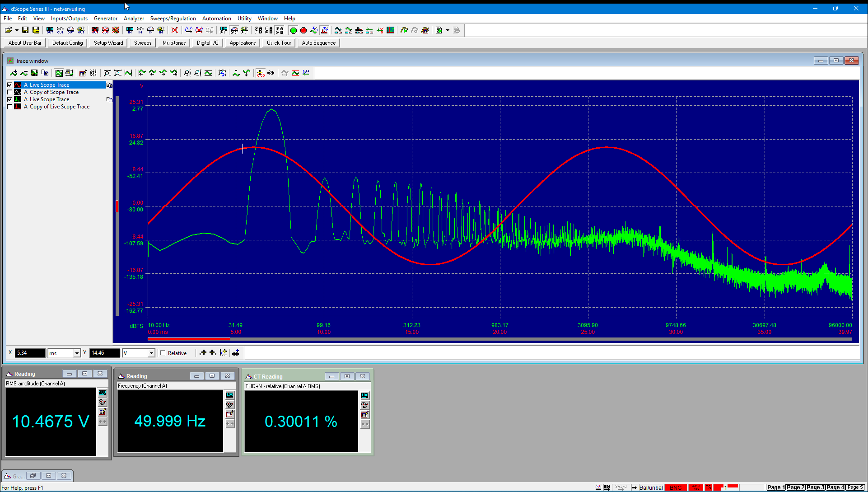Click the red horizontal time range bar below graph
Screen dimensions: 868x492
(189, 338)
